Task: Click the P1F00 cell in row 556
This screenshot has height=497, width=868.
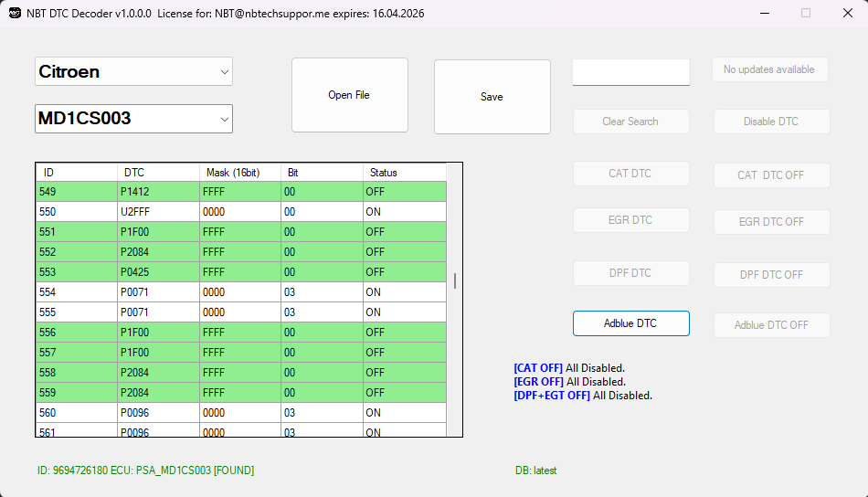Action: click(x=158, y=332)
